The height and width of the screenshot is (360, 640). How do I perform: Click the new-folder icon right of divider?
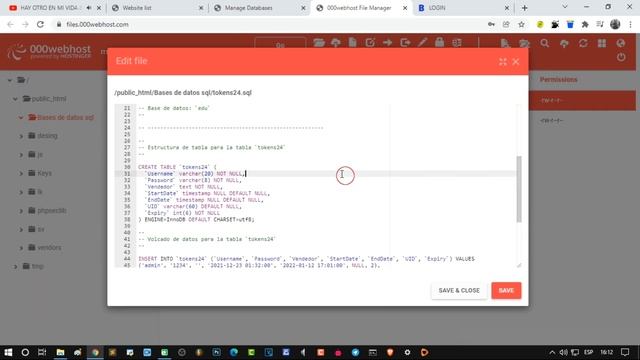(524, 43)
